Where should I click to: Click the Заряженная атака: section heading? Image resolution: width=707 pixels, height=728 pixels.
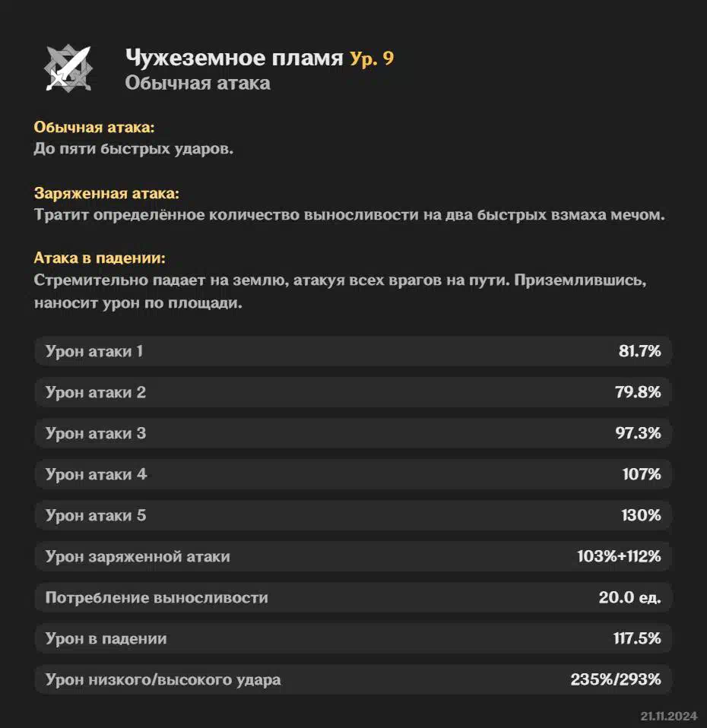[x=106, y=193]
